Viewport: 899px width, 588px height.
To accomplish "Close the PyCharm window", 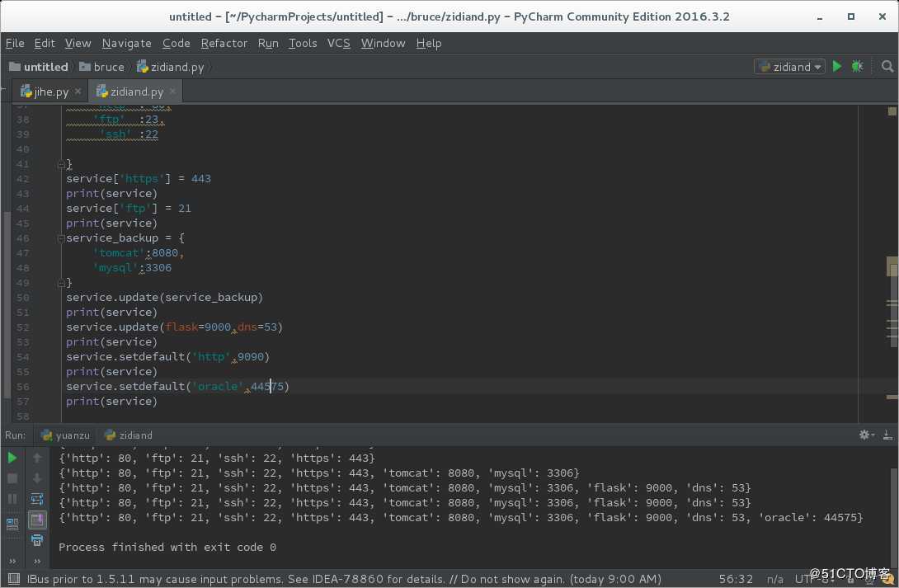I will pyautogui.click(x=883, y=16).
